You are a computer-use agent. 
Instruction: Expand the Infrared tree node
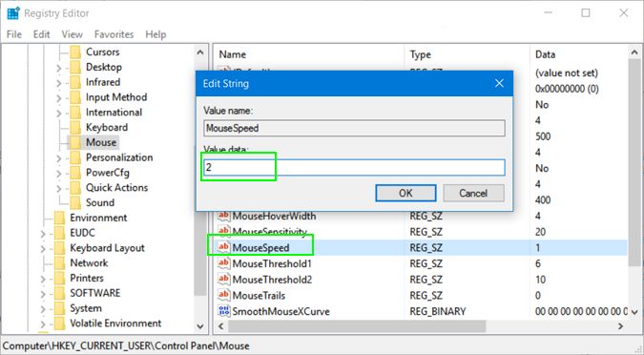pos(59,83)
